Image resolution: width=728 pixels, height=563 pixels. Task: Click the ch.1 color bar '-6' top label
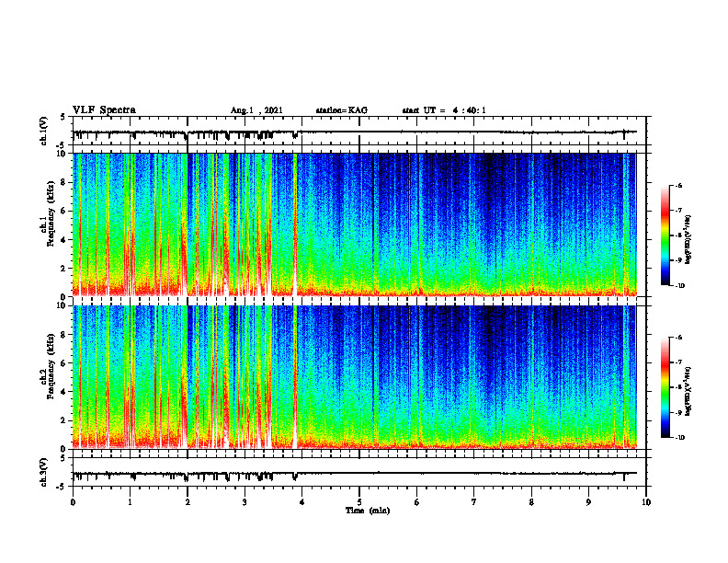click(678, 185)
